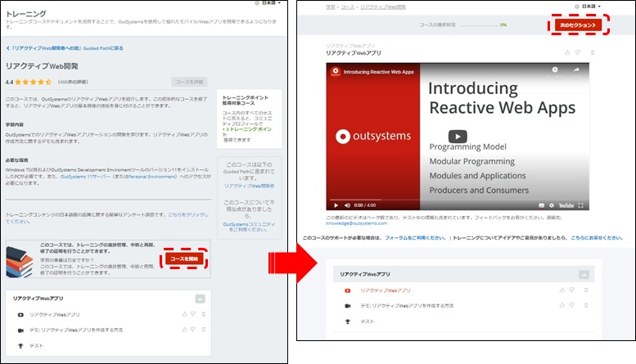The height and width of the screenshot is (364, 636).
Task: Toggle video subtitles with the captions icon
Action: click(x=541, y=204)
